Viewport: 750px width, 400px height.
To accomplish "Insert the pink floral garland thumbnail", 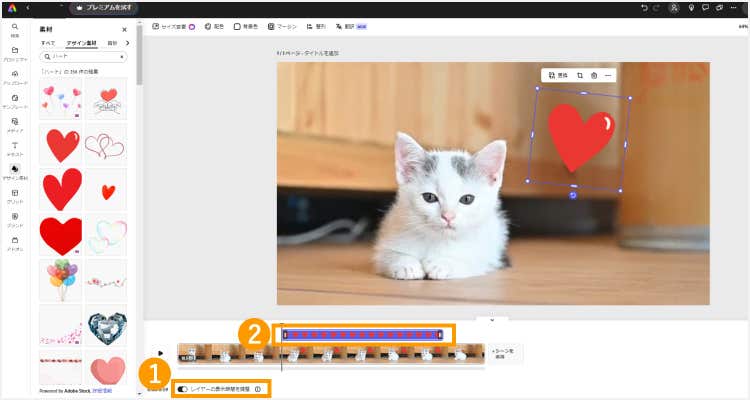I will [x=106, y=281].
